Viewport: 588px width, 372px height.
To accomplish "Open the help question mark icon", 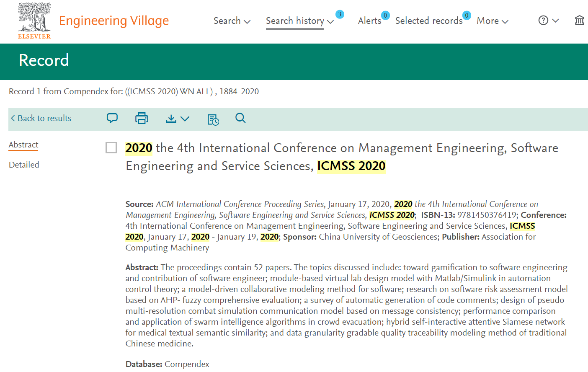I will pos(543,21).
